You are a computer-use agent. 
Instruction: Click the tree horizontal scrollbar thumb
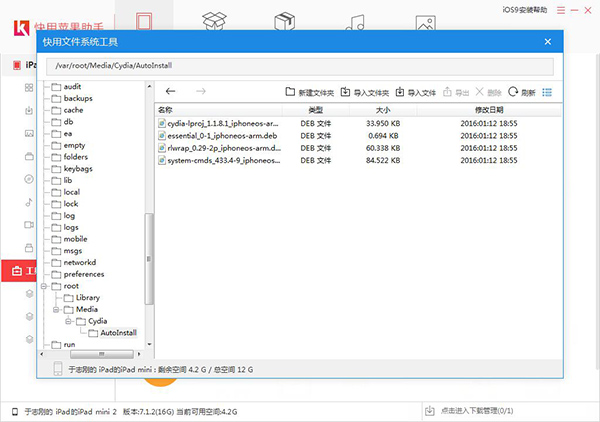pyautogui.click(x=102, y=354)
